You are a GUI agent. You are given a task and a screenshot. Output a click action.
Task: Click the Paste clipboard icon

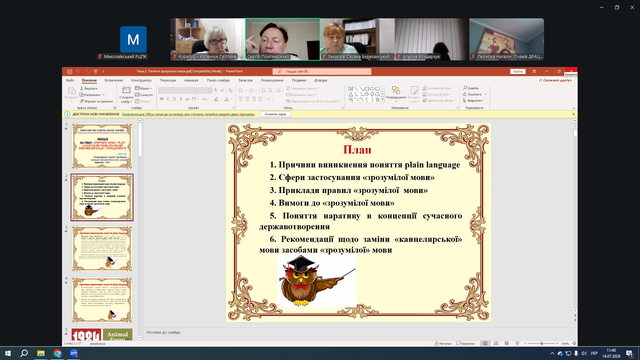click(71, 91)
